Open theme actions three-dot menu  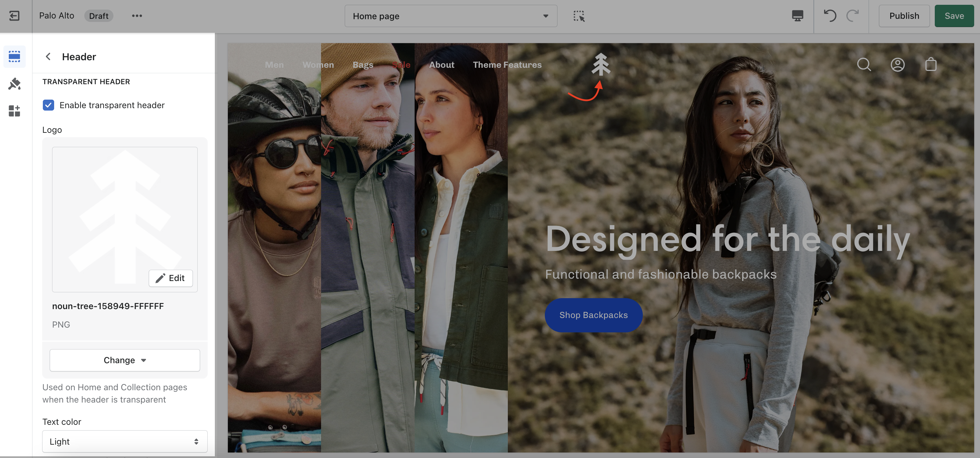tap(137, 16)
